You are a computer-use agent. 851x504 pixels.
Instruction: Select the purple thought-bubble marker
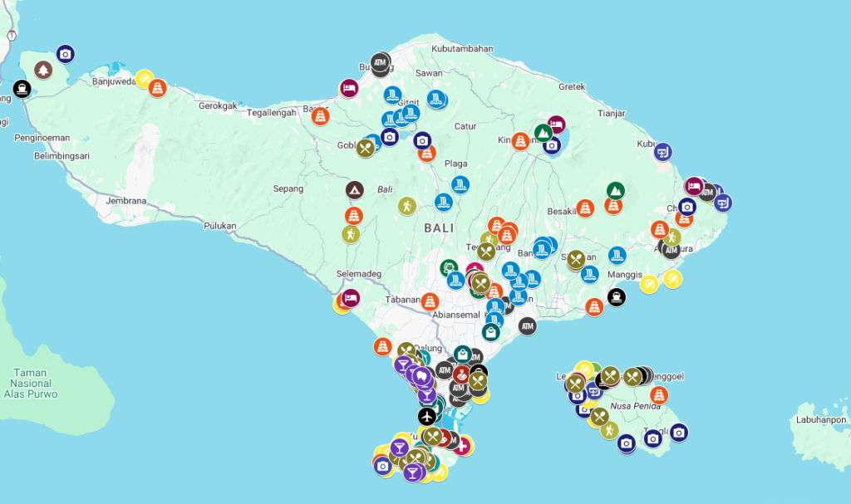tap(423, 376)
